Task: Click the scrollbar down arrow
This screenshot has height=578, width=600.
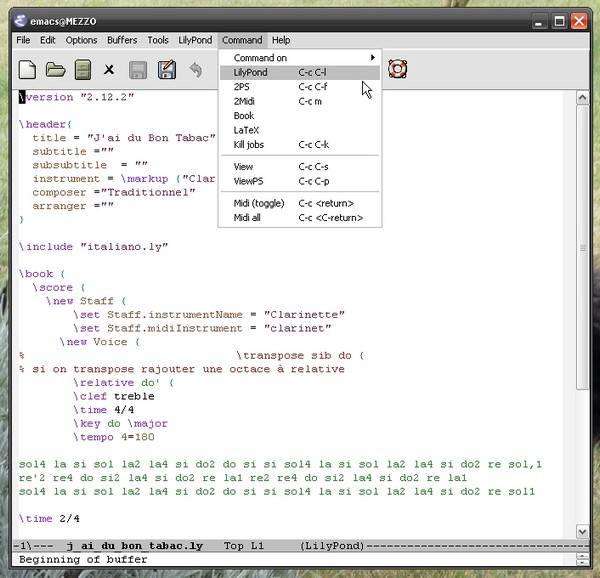Action: click(582, 531)
